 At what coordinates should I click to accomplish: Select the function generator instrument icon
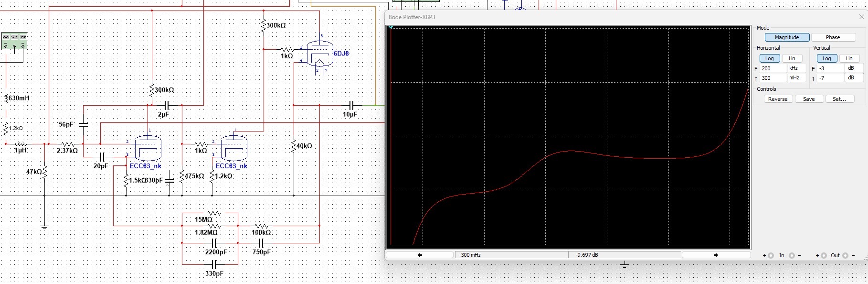14,41
